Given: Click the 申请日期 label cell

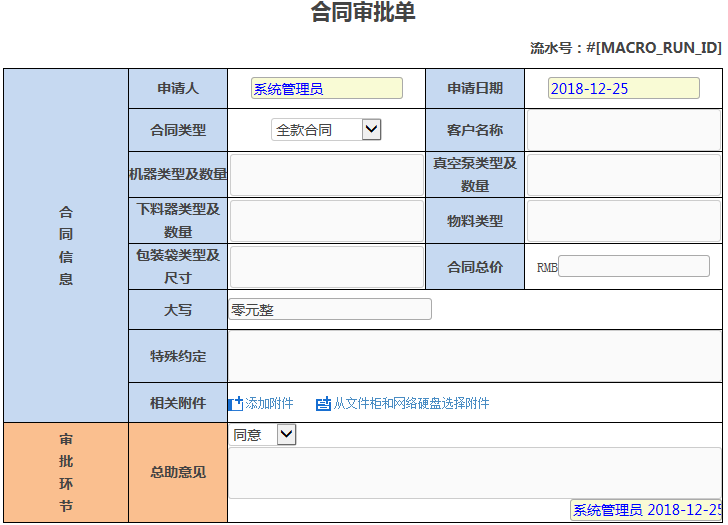Looking at the screenshot, I should point(475,88).
